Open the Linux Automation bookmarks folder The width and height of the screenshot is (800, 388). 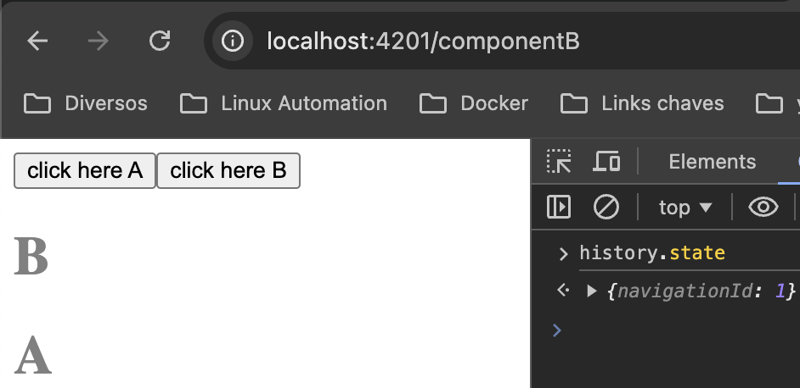pyautogui.click(x=283, y=104)
